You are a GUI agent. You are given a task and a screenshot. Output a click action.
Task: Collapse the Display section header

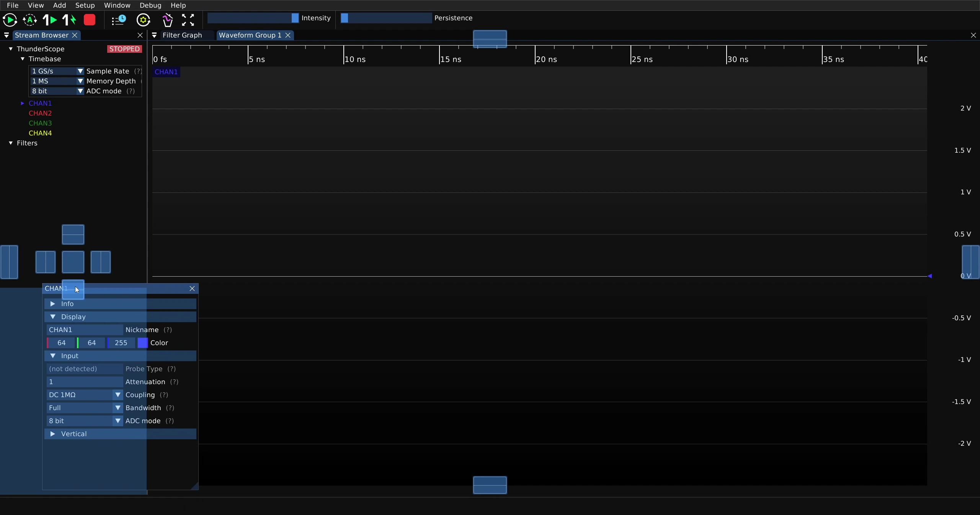pos(120,317)
